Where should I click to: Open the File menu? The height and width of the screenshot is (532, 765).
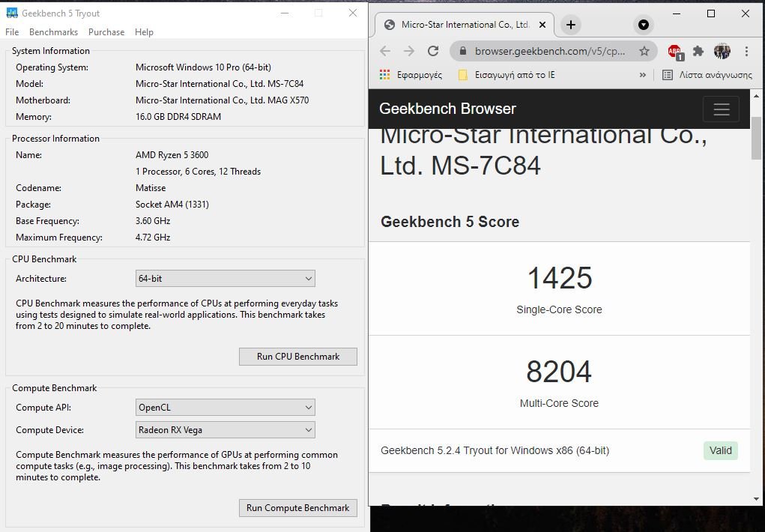12,32
